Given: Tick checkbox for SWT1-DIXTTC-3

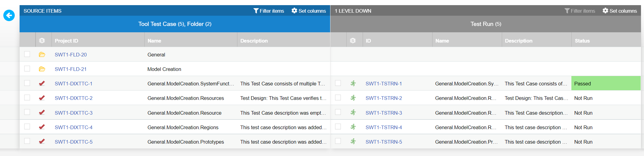Looking at the screenshot, I should click(27, 112).
